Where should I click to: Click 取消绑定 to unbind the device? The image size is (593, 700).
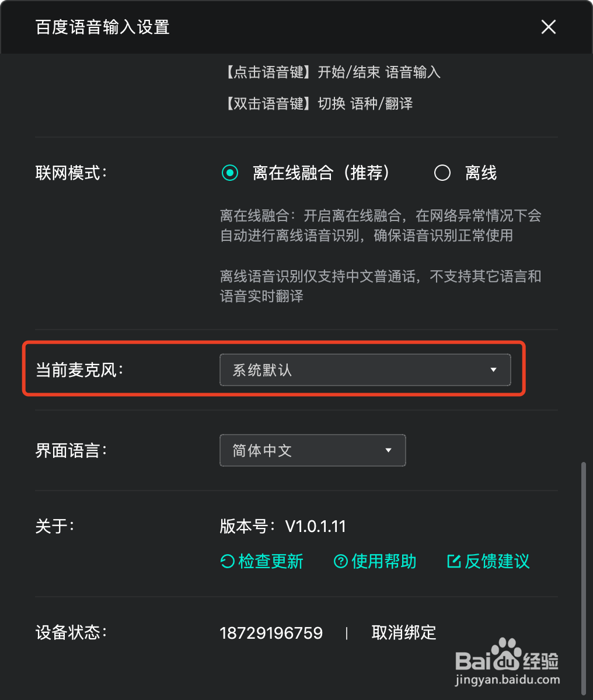[x=404, y=632]
